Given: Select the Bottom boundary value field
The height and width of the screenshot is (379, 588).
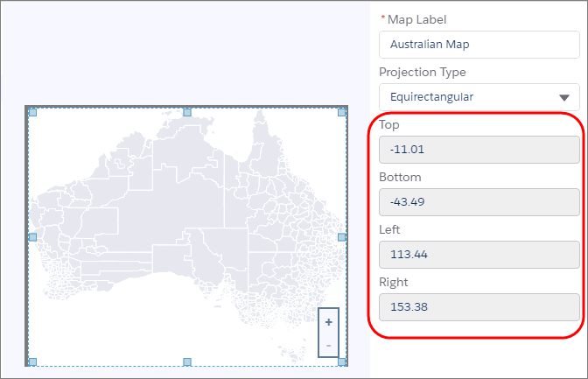Looking at the screenshot, I should [x=479, y=202].
